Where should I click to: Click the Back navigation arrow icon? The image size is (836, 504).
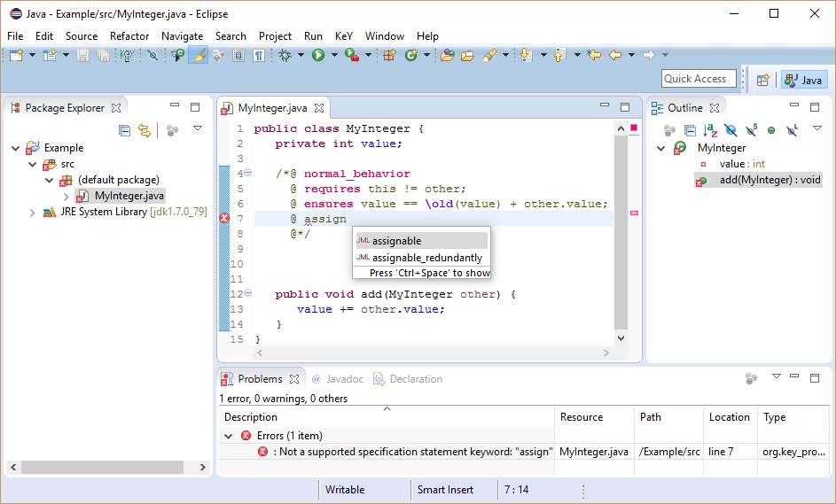tap(615, 55)
